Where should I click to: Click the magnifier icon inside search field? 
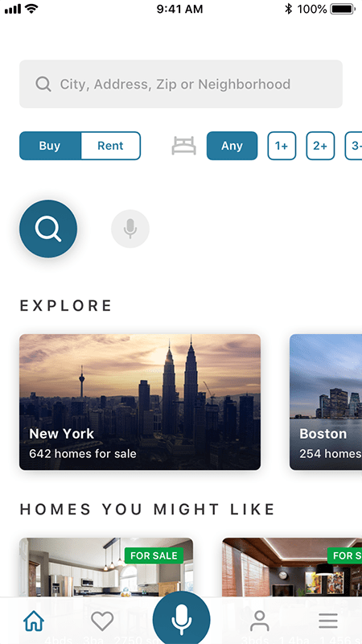point(43,85)
